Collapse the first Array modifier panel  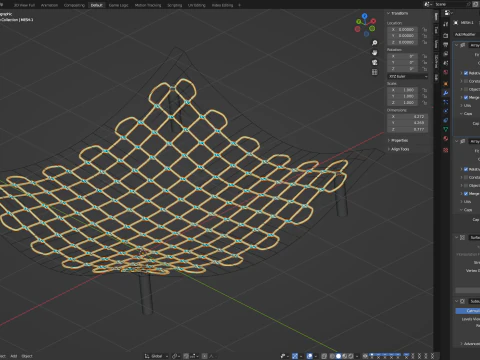click(456, 45)
